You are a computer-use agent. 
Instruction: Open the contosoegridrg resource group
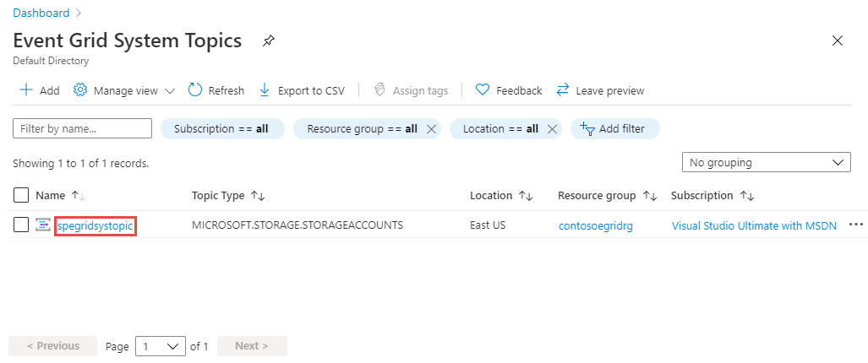point(596,225)
